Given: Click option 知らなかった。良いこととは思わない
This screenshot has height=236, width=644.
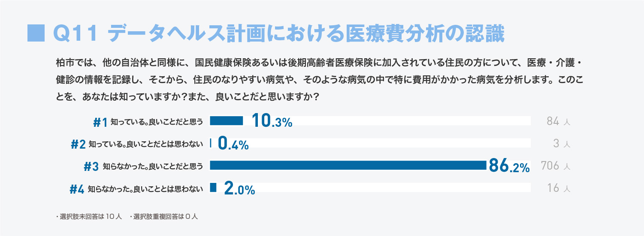Looking at the screenshot, I should pos(145,189).
